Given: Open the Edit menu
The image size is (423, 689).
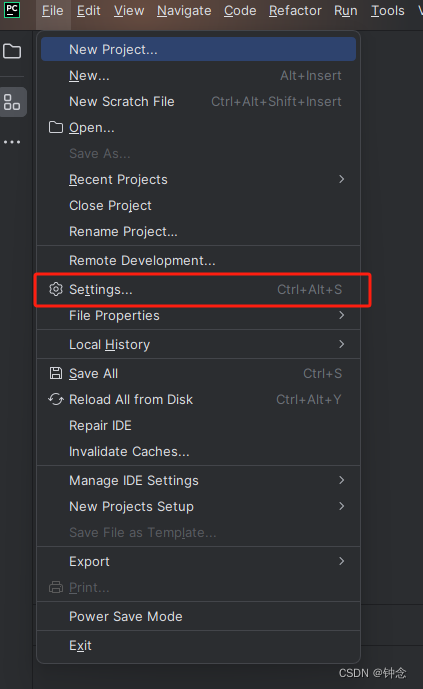Looking at the screenshot, I should coord(88,11).
